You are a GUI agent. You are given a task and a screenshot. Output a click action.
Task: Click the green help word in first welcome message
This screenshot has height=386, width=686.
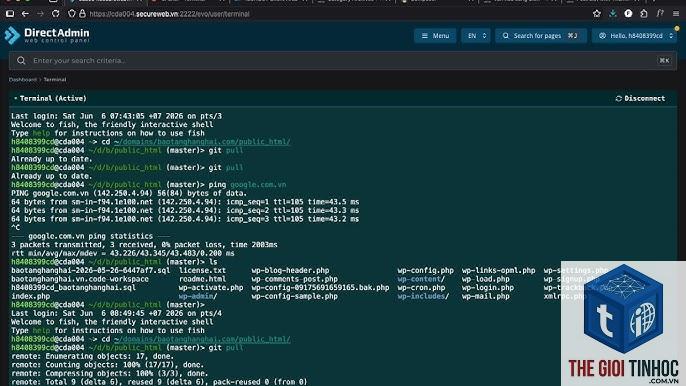point(41,133)
